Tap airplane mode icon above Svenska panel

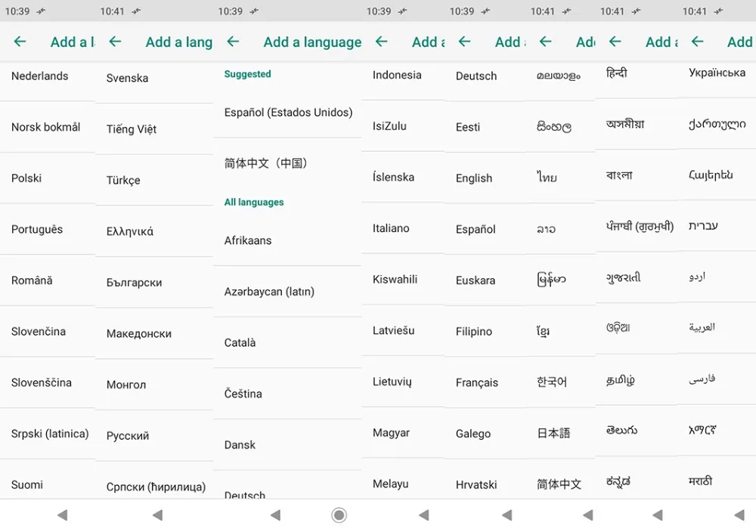[136, 11]
